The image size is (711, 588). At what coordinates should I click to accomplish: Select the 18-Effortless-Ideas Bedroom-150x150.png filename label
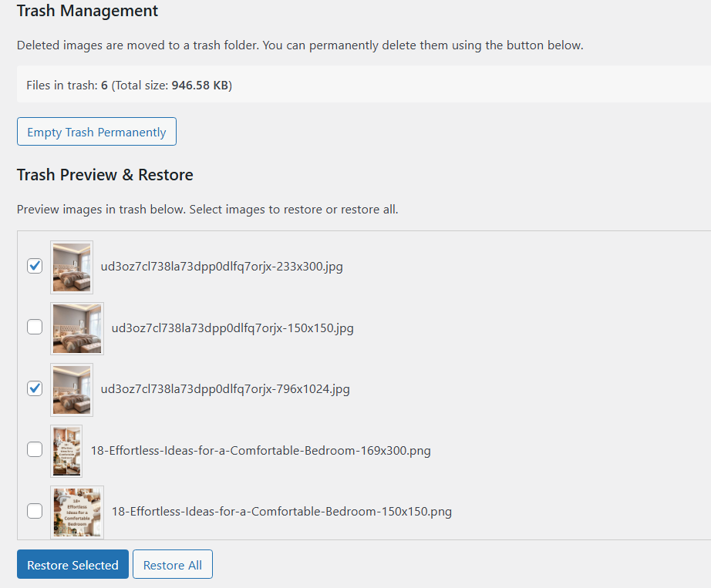pyautogui.click(x=281, y=511)
